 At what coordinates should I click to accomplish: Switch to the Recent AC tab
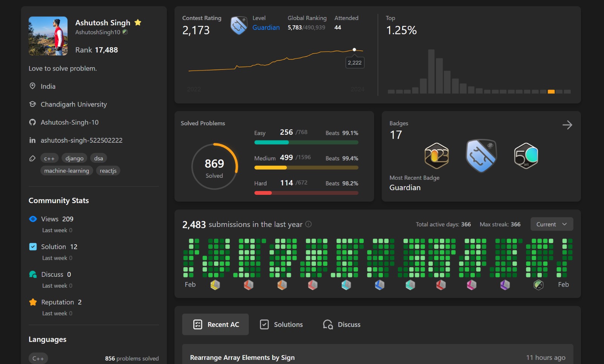click(x=216, y=324)
